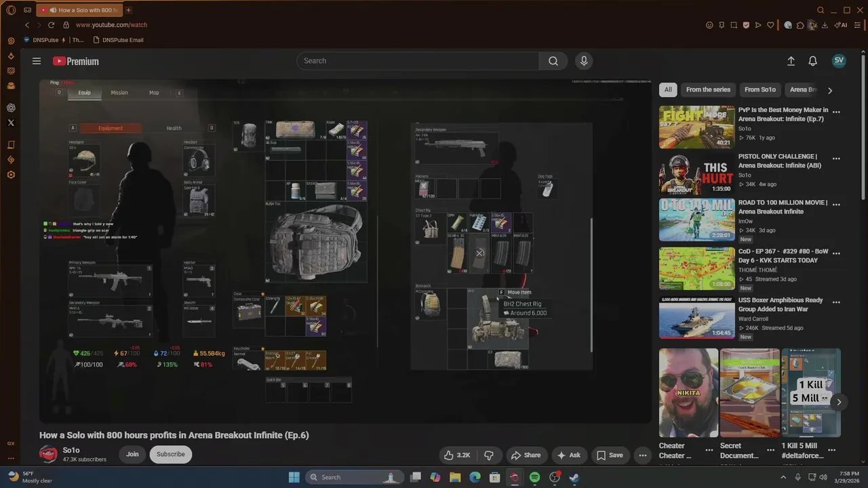The width and height of the screenshot is (868, 488).
Task: Like the video with the 3.2K thumbs-up
Action: 456,455
